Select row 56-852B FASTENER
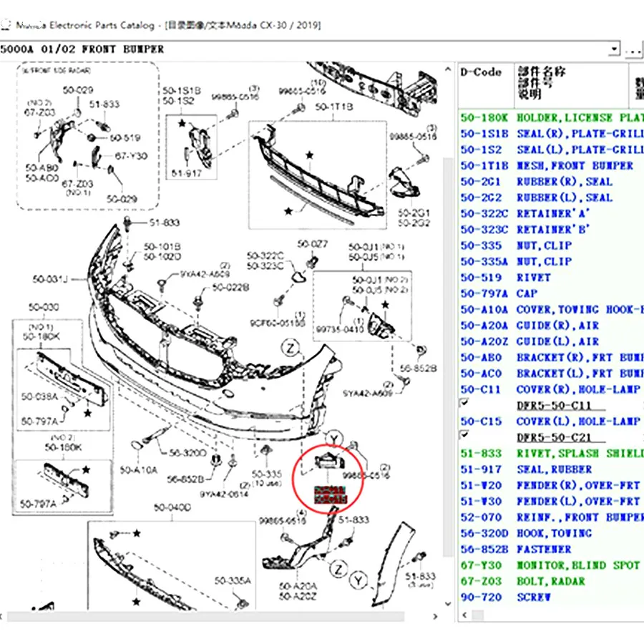This screenshot has width=644, height=644. click(551, 550)
